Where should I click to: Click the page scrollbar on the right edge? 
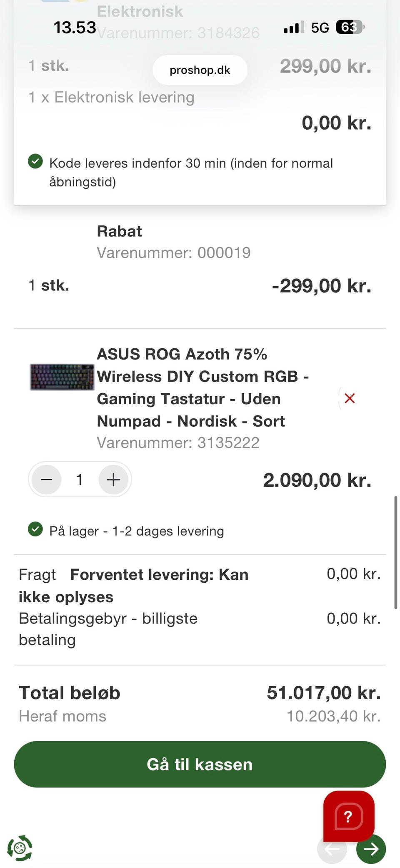pos(395,552)
